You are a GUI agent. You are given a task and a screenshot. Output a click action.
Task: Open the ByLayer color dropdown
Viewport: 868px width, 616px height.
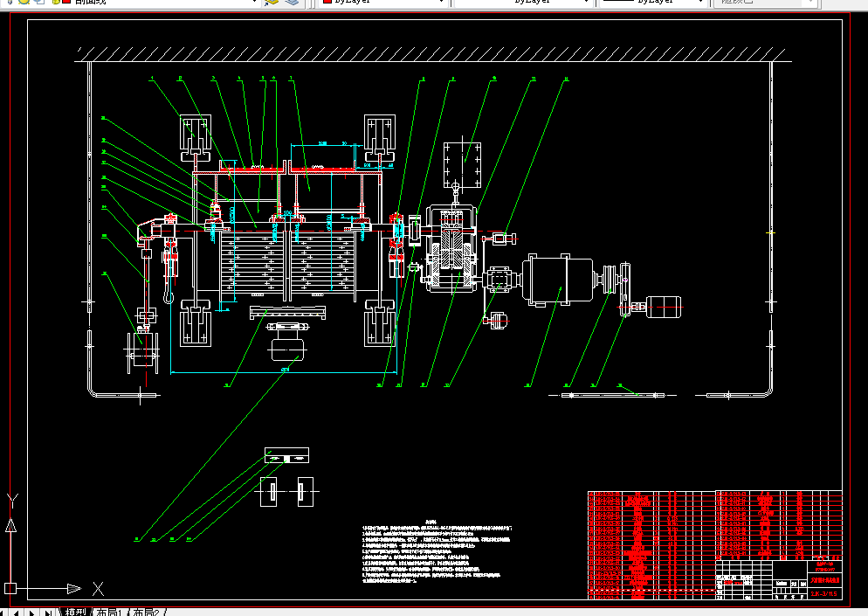(x=442, y=3)
